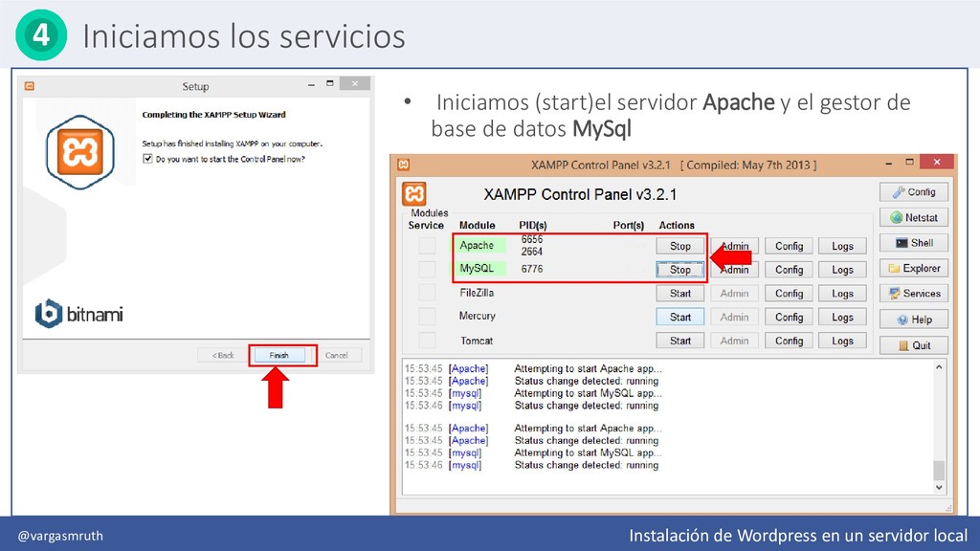Minimize the Setup window
Screen dimensions: 980x551
pyautogui.click(x=311, y=84)
